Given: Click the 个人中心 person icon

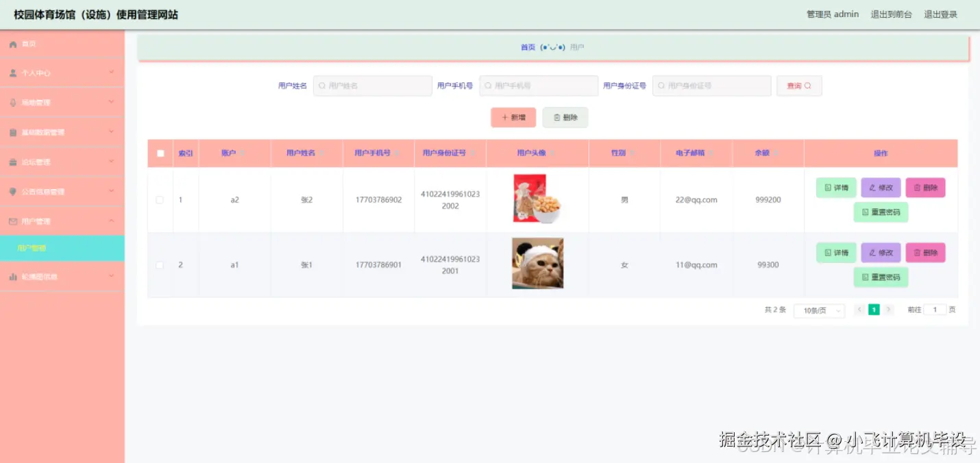Looking at the screenshot, I should click(13, 73).
